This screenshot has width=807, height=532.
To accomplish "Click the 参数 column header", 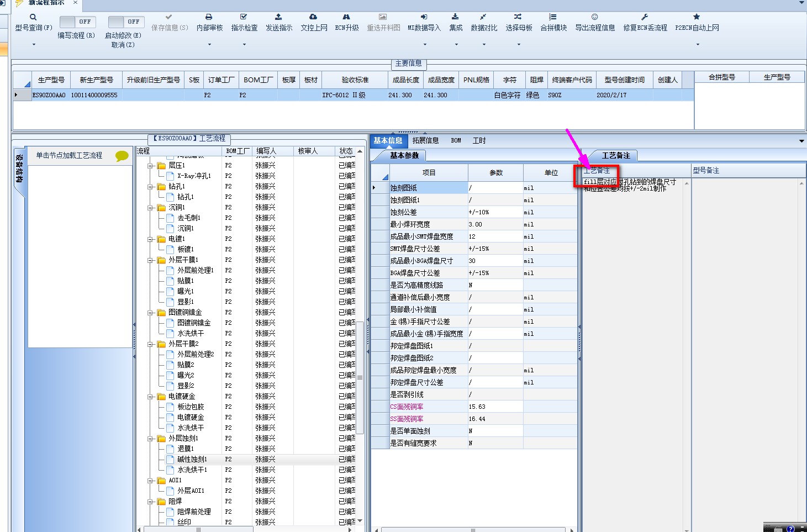I will [496, 172].
